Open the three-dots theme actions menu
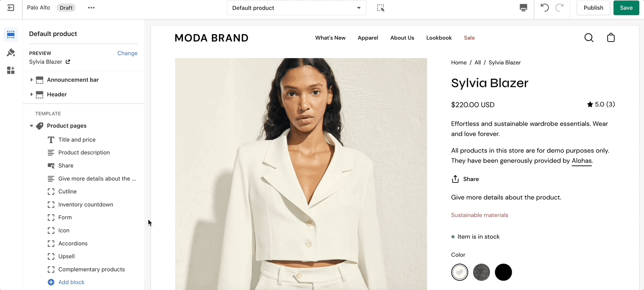Screen dimensions: 644x290 coord(91,8)
